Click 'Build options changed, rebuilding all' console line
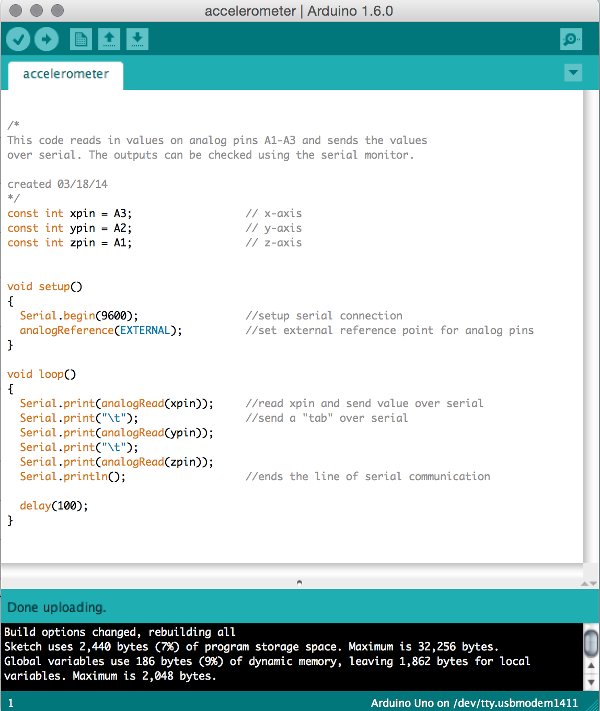The width and height of the screenshot is (600, 711). [x=120, y=632]
